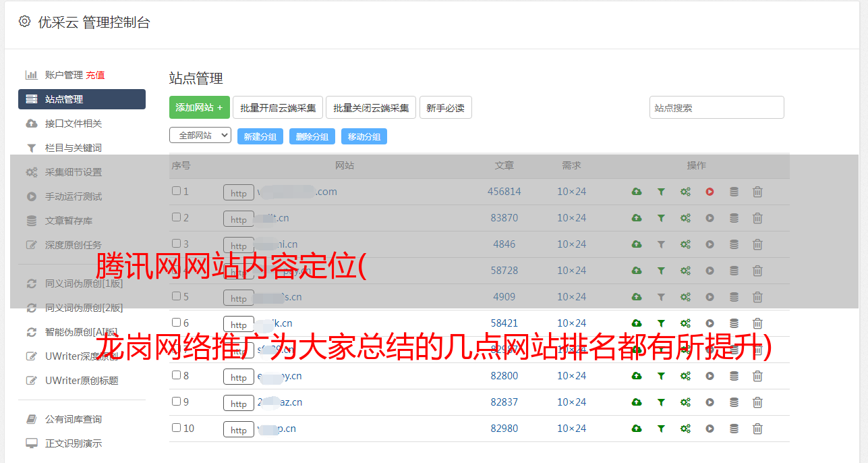This screenshot has width=868, height=463.
Task: Open the 全部网站 group dropdown
Action: point(200,136)
